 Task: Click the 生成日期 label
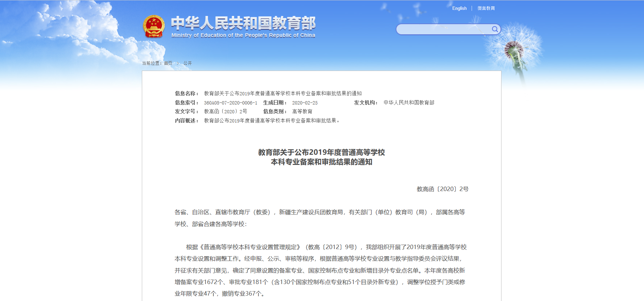[x=275, y=102]
